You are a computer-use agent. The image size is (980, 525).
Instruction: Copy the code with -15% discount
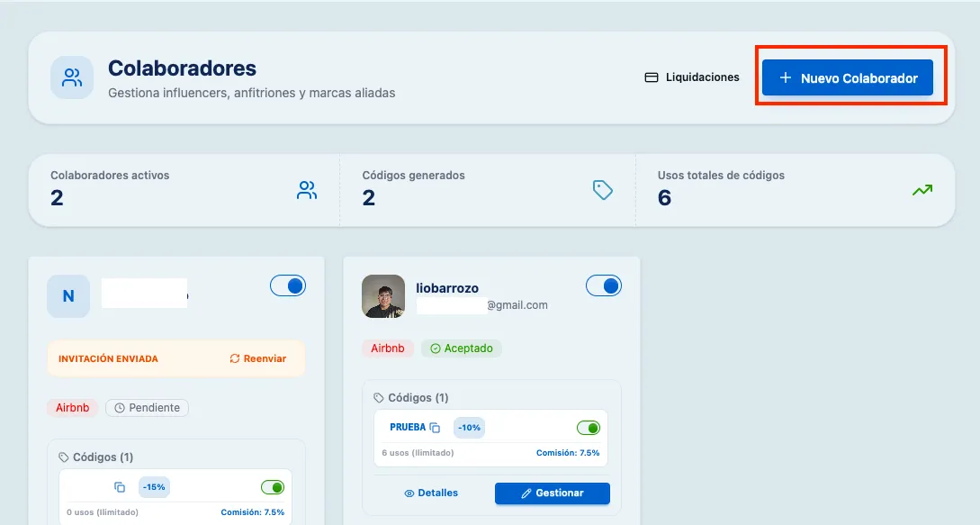tap(120, 487)
